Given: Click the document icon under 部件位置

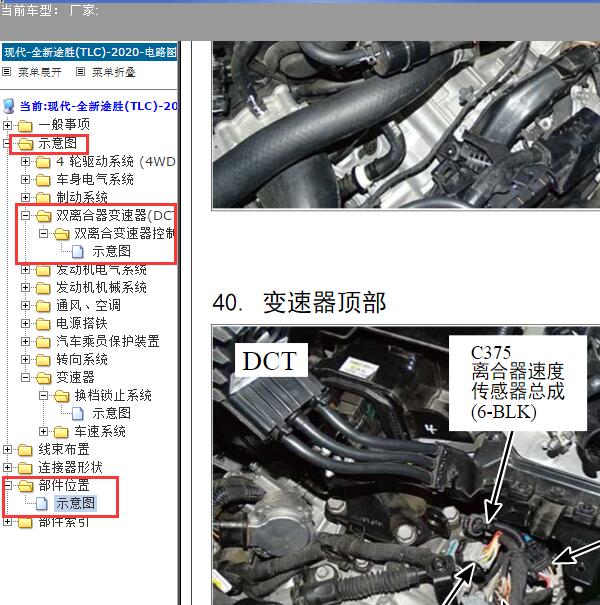Looking at the screenshot, I should (x=42, y=504).
